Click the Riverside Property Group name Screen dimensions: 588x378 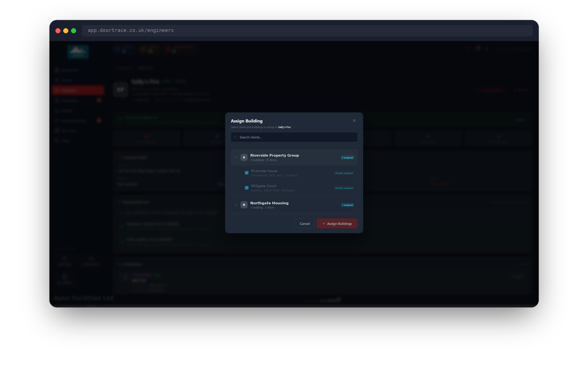click(274, 155)
